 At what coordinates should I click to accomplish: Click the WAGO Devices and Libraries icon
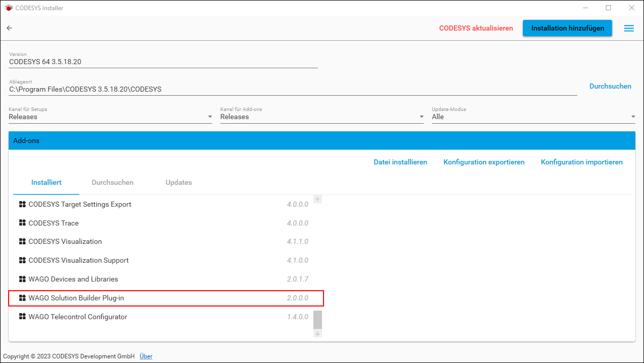pos(22,279)
